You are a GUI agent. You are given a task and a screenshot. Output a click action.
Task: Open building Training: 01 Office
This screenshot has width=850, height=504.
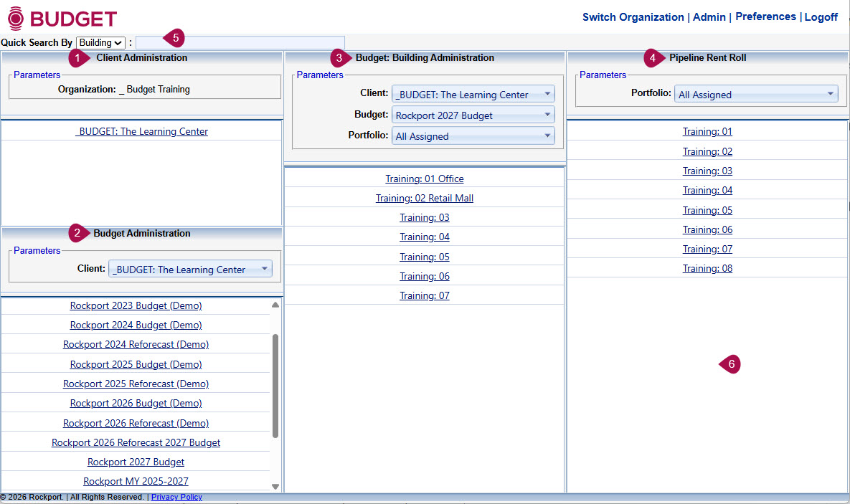coord(425,179)
